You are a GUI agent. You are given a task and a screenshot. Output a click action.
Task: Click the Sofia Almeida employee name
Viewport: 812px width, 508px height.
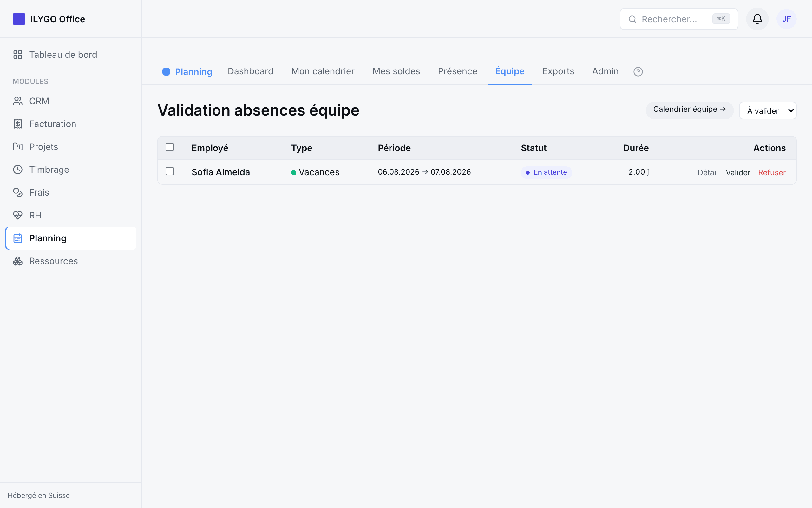pos(220,172)
